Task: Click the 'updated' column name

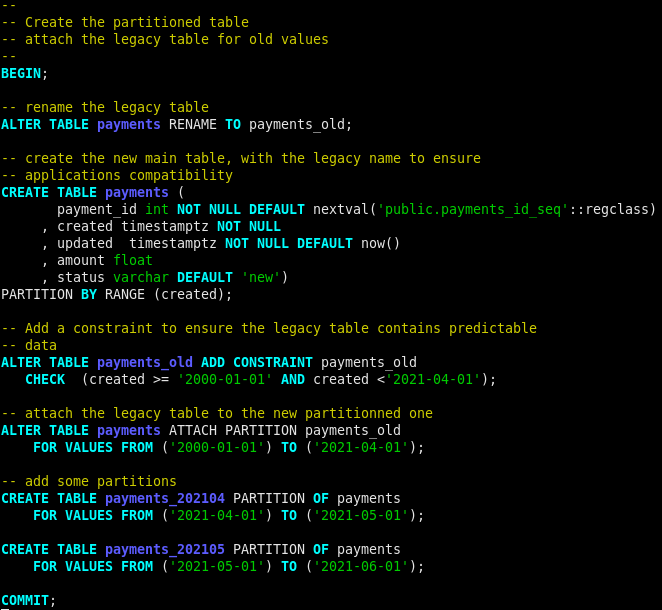Action: (x=85, y=244)
